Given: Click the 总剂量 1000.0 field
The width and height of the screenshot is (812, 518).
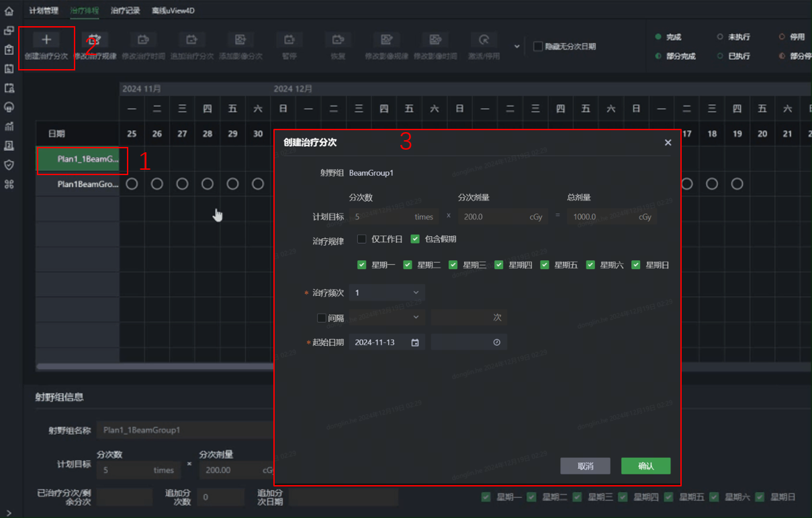Looking at the screenshot, I should tap(611, 217).
